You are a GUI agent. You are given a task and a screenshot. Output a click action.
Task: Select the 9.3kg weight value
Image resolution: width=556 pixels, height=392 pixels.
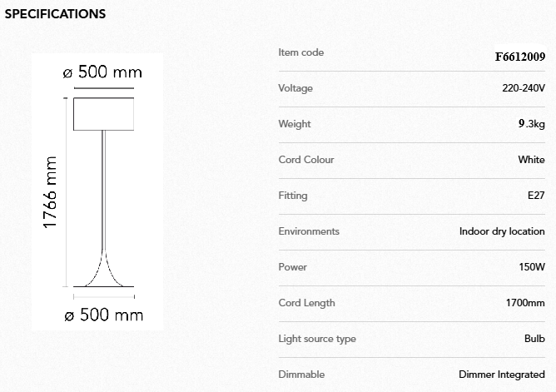pyautogui.click(x=531, y=124)
